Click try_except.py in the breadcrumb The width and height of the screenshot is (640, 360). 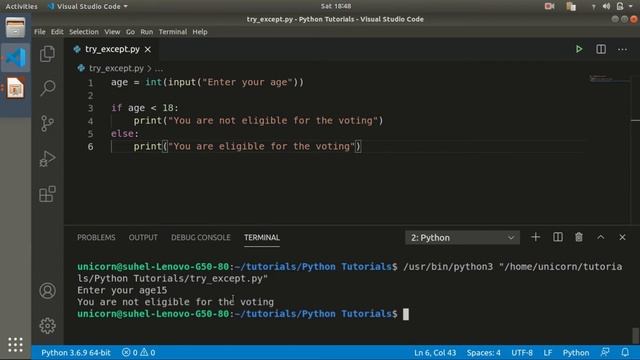point(116,68)
